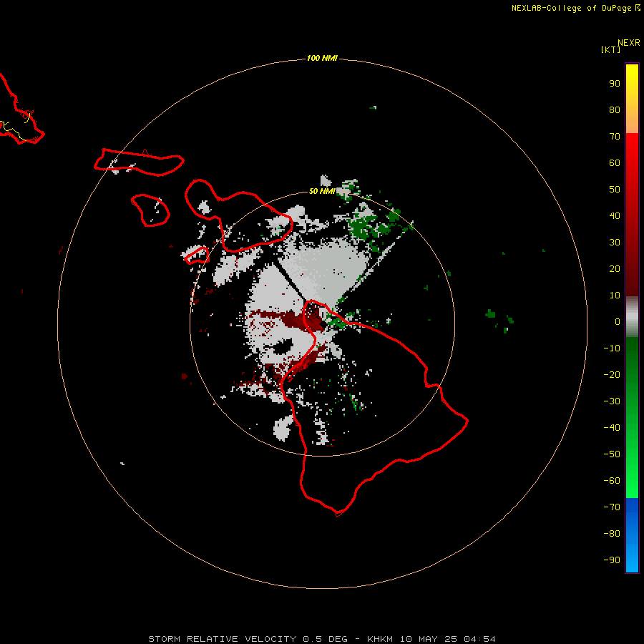Click the -30 value on the velocity scale
Screen dimensions: 644x644
click(x=612, y=401)
